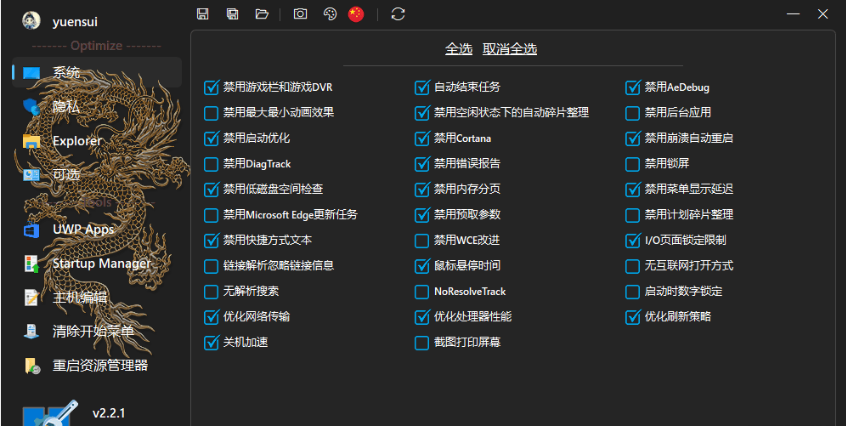Viewport: 846px width, 426px height.
Task: Toggle 禁用预取参数 checkbox
Action: click(421, 215)
